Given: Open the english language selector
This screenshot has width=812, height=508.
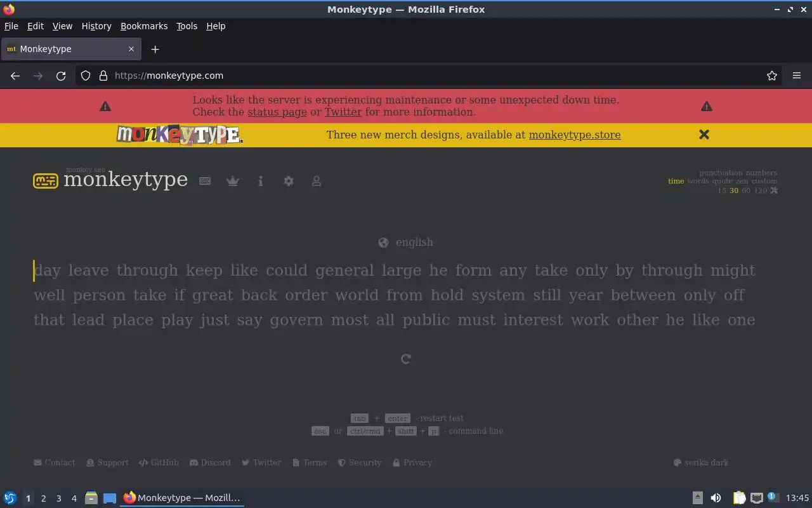Looking at the screenshot, I should tap(406, 243).
